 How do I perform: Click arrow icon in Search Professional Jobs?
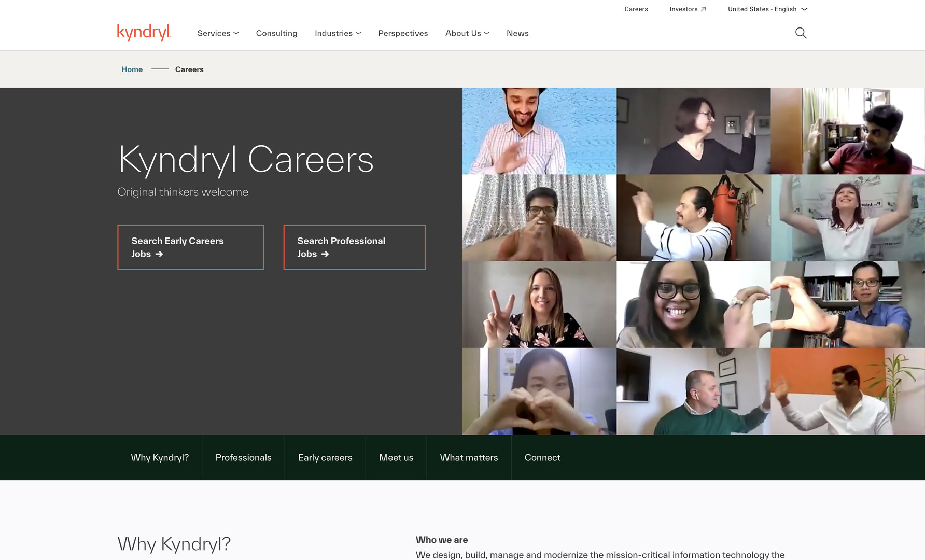[325, 254]
